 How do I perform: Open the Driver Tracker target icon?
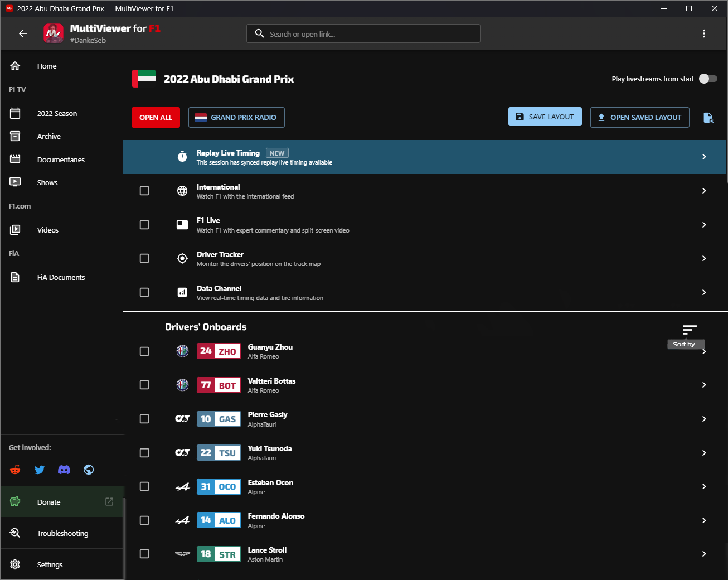(182, 258)
